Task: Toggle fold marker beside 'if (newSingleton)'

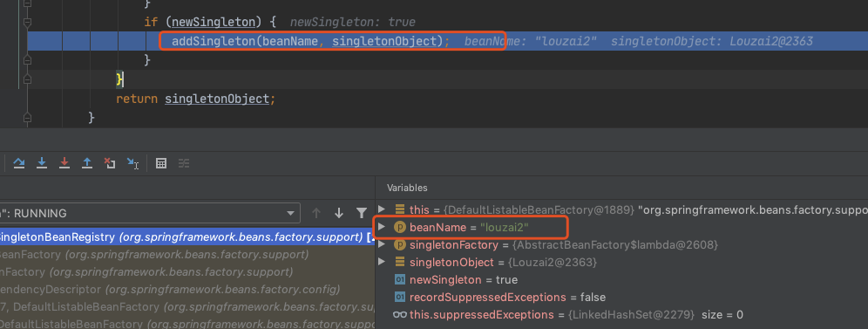Action: pyautogui.click(x=28, y=23)
